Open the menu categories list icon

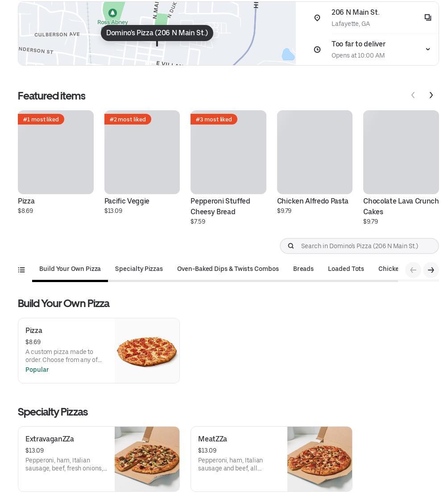click(x=21, y=270)
